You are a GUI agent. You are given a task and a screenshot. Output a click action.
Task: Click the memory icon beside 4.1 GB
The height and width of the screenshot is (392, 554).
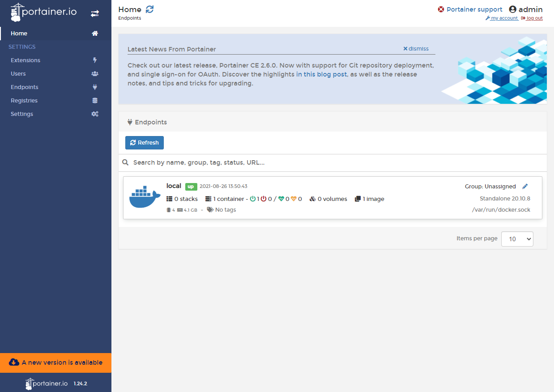tap(180, 210)
